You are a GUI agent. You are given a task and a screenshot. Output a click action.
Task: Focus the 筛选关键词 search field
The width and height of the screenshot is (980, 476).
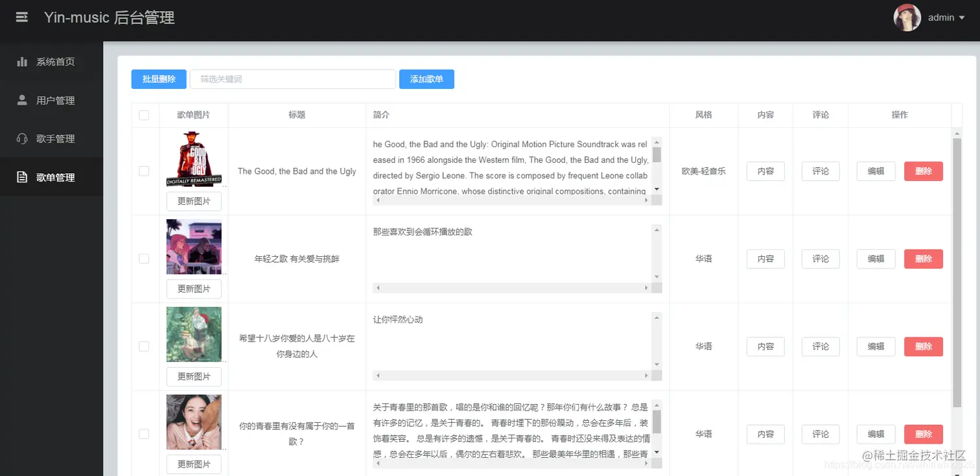coord(292,79)
